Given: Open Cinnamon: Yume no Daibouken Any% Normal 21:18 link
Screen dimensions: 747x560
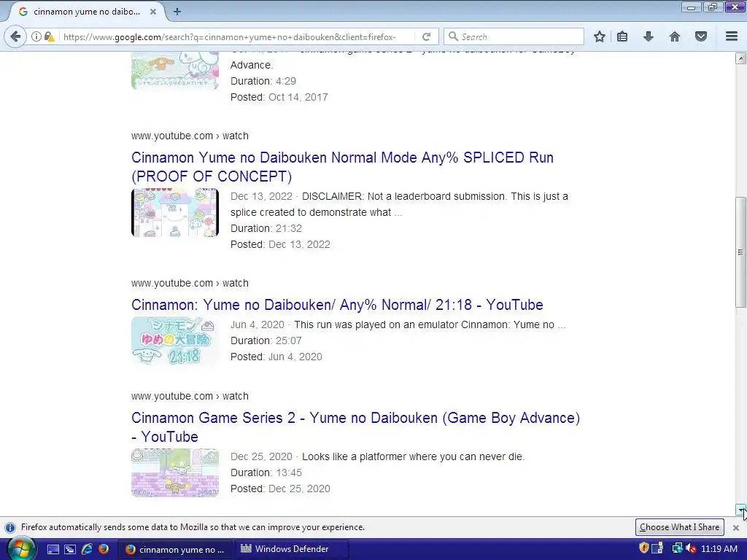Looking at the screenshot, I should 337,305.
